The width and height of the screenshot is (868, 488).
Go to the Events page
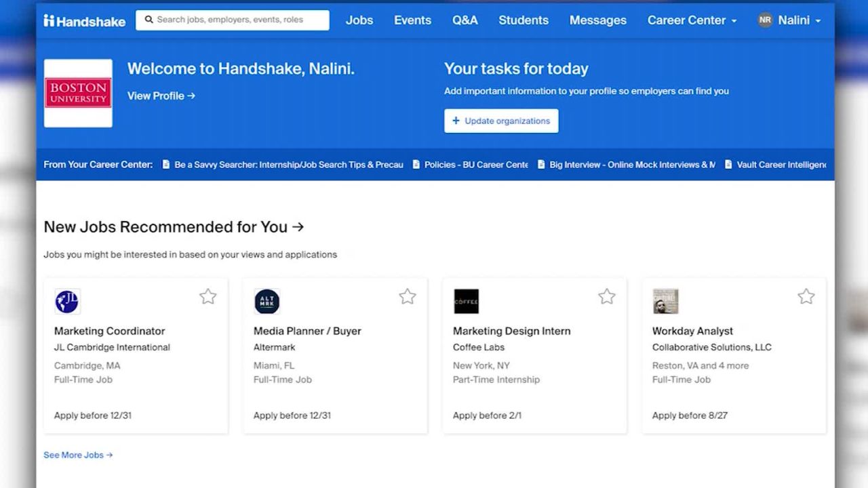coord(412,20)
